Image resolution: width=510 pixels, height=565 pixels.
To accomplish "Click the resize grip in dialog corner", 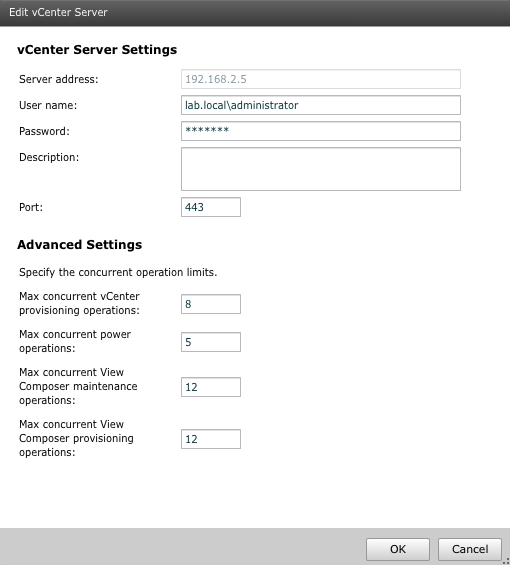I will [506, 561].
